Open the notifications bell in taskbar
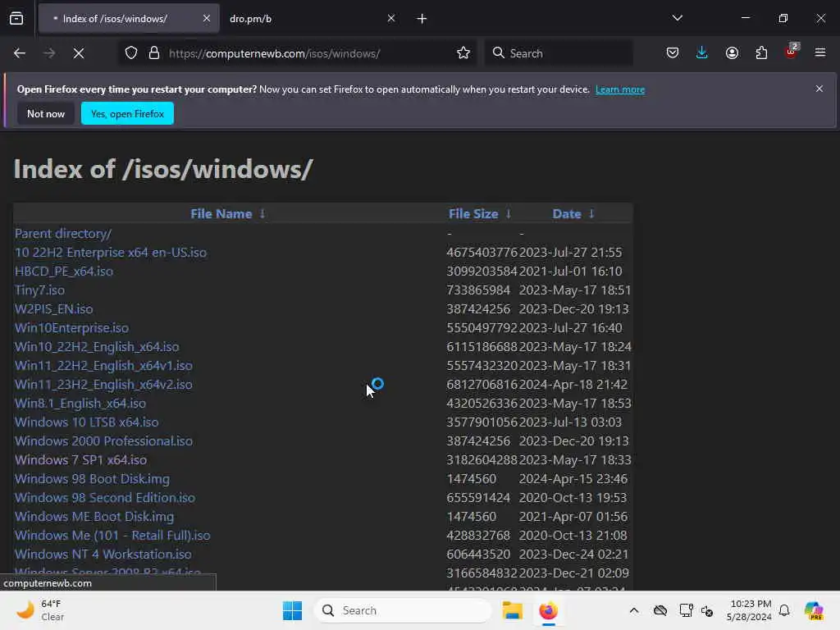This screenshot has width=840, height=630. click(784, 610)
